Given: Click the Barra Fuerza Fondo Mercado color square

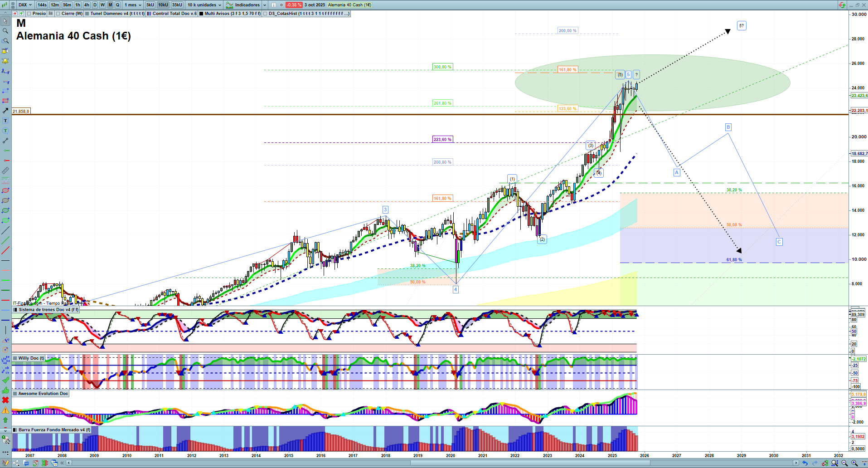Looking at the screenshot, I should tap(15, 430).
